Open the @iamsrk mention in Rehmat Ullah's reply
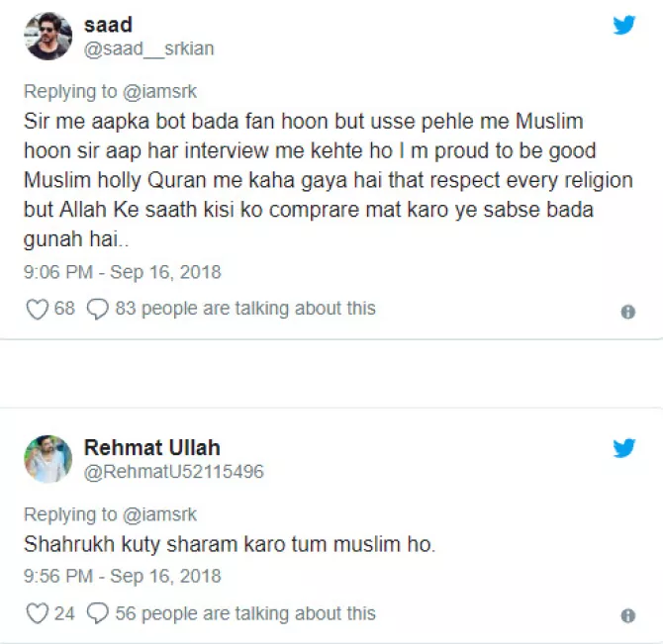Image resolution: width=663 pixels, height=644 pixels. tap(159, 514)
